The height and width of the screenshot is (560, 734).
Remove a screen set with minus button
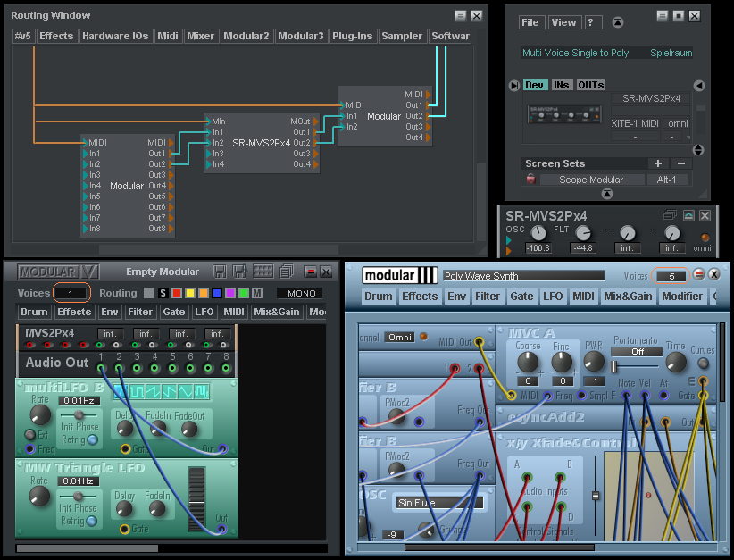[x=680, y=163]
